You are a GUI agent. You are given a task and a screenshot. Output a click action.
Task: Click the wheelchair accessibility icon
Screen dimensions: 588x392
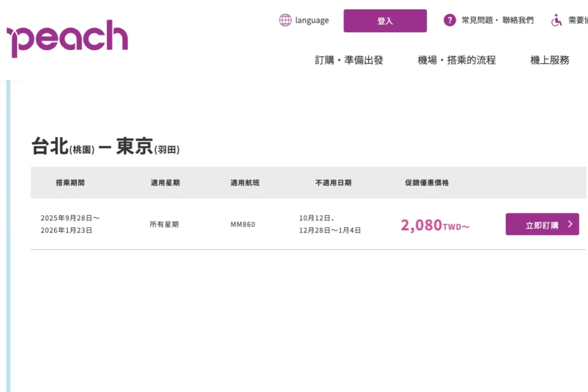click(556, 20)
